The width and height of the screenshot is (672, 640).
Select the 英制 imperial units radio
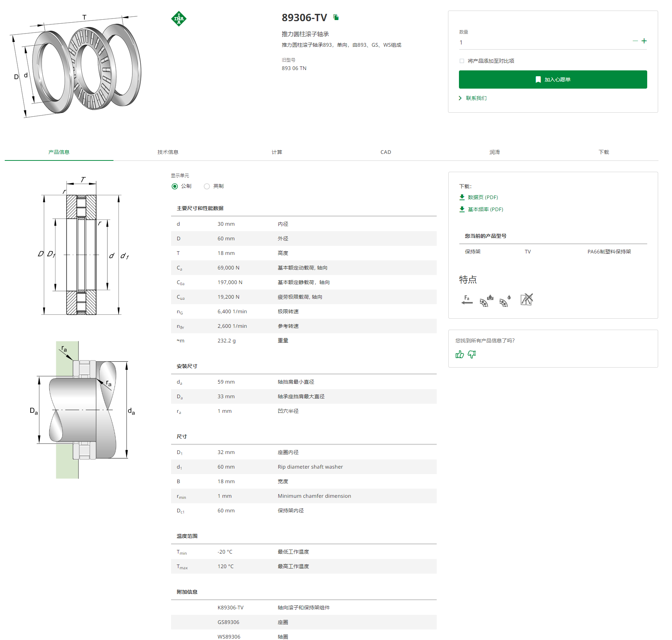tap(207, 186)
